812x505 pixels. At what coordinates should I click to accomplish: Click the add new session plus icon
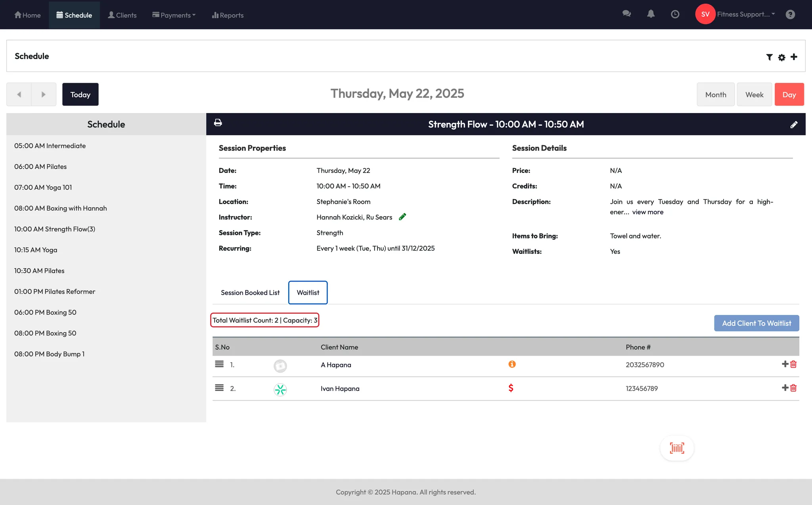[x=794, y=57]
